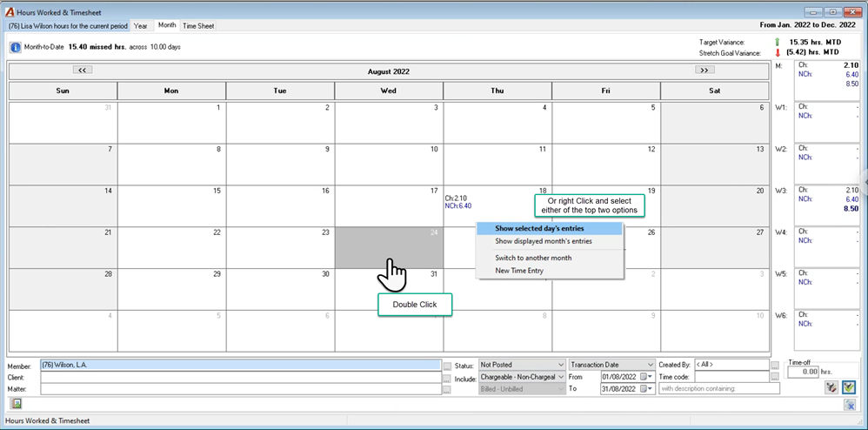Image resolution: width=868 pixels, height=430 pixels.
Task: Select the August 29 calendar day
Action: [x=171, y=289]
